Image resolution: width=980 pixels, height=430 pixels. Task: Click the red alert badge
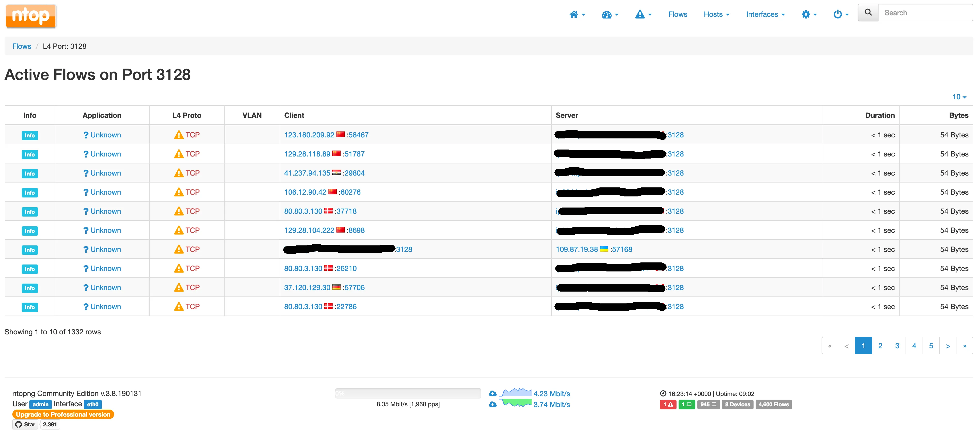coord(668,404)
